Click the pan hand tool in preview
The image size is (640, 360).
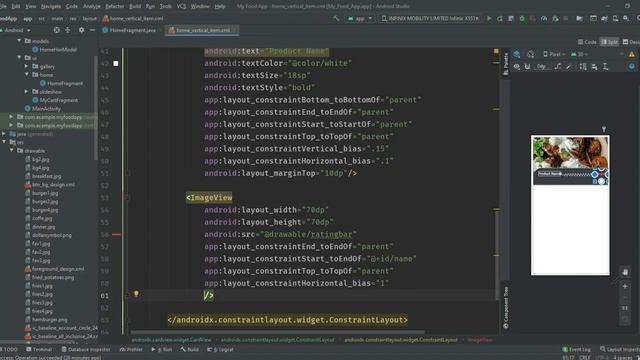click(x=625, y=272)
